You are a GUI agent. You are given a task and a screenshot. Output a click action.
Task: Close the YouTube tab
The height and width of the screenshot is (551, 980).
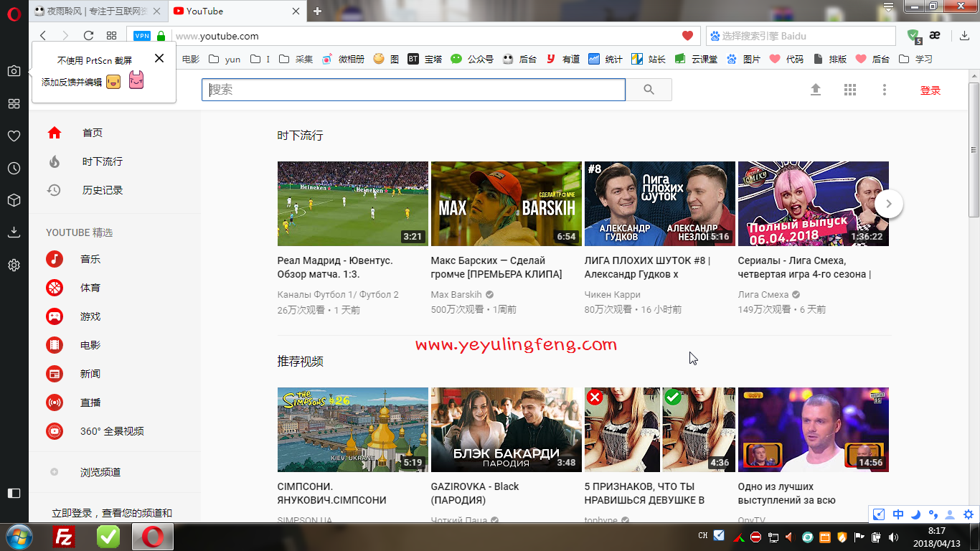[296, 11]
